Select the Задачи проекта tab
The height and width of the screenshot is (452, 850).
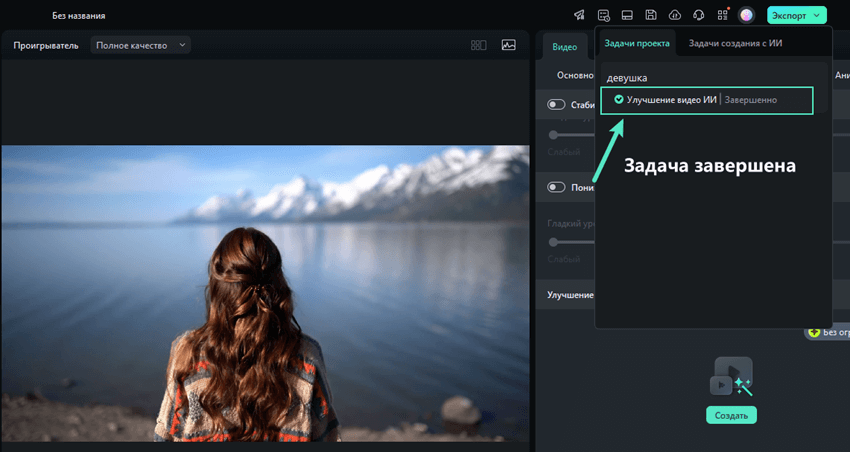tap(637, 43)
